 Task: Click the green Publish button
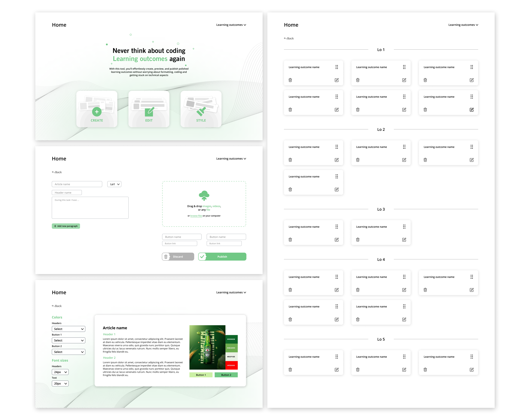pos(222,257)
